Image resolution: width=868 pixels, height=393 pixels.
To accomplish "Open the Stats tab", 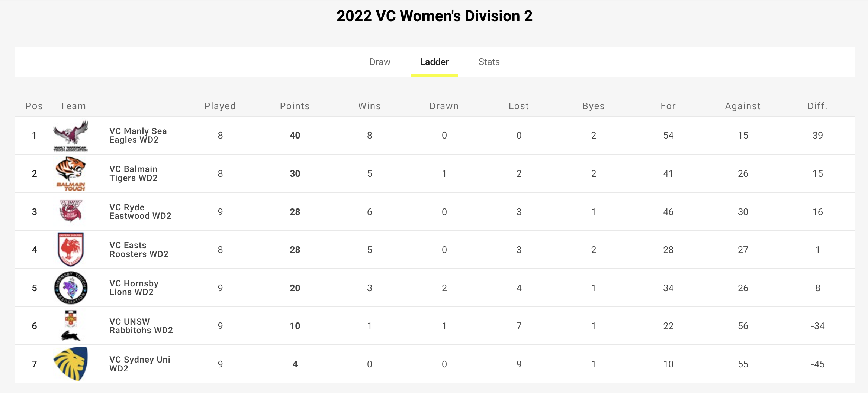I will 489,62.
